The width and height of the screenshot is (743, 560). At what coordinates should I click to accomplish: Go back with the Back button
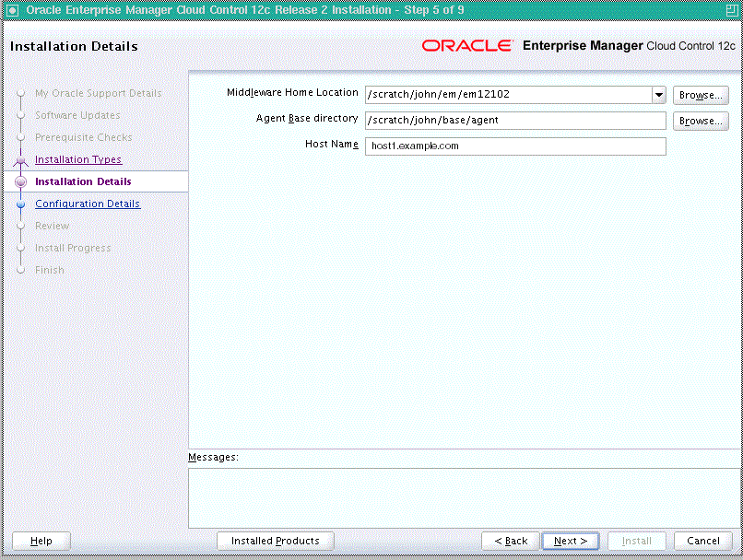511,541
